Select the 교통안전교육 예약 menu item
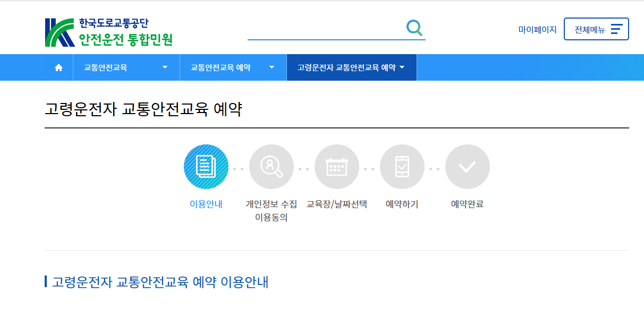The width and height of the screenshot is (644, 310). click(x=221, y=67)
